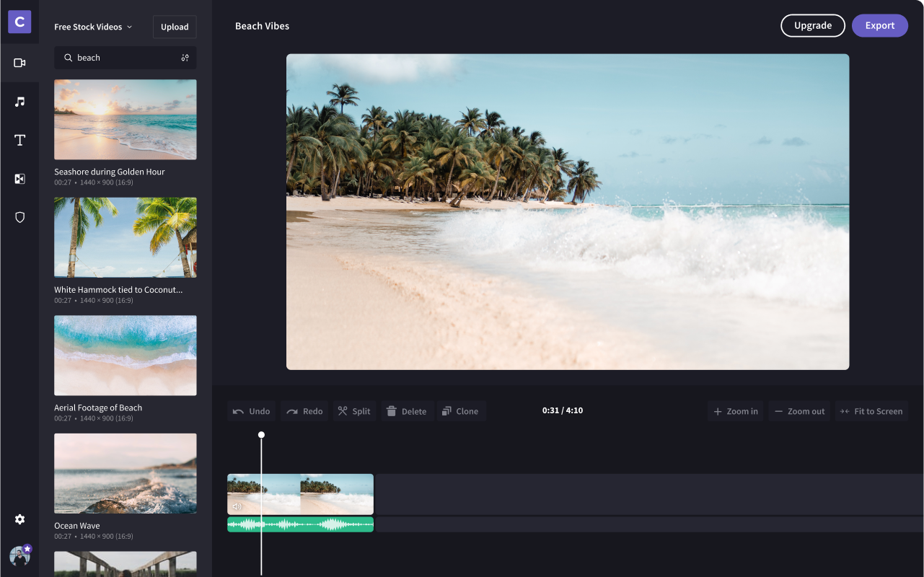Screen dimensions: 924x577
Task: Select the Aerial Footage of Beach thumbnail
Action: click(x=126, y=356)
